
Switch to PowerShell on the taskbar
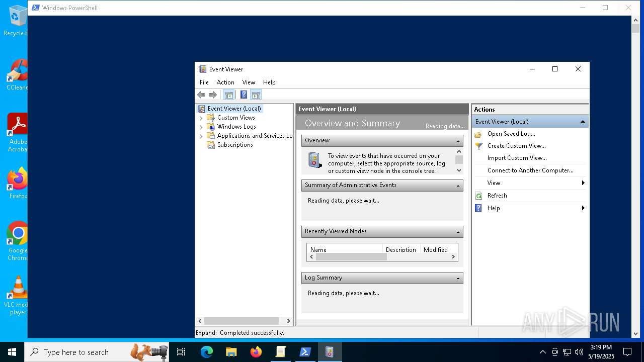[x=305, y=352]
